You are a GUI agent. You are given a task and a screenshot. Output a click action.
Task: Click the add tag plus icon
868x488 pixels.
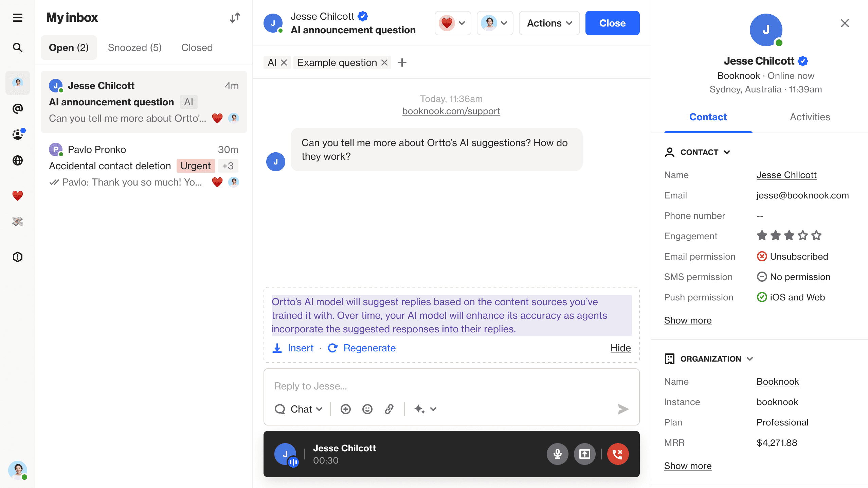coord(402,63)
